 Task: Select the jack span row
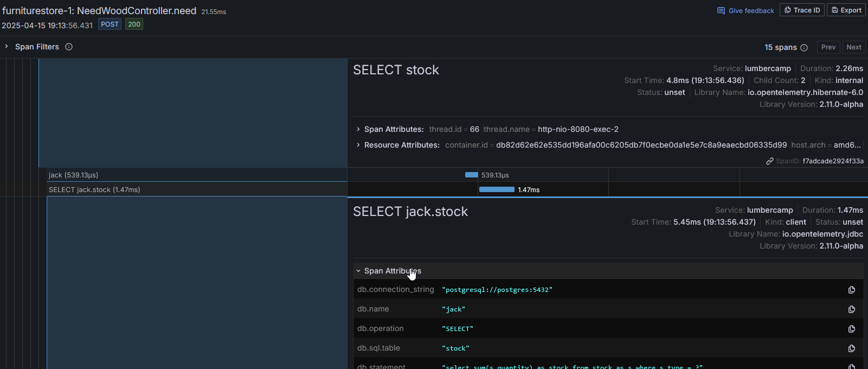73,175
